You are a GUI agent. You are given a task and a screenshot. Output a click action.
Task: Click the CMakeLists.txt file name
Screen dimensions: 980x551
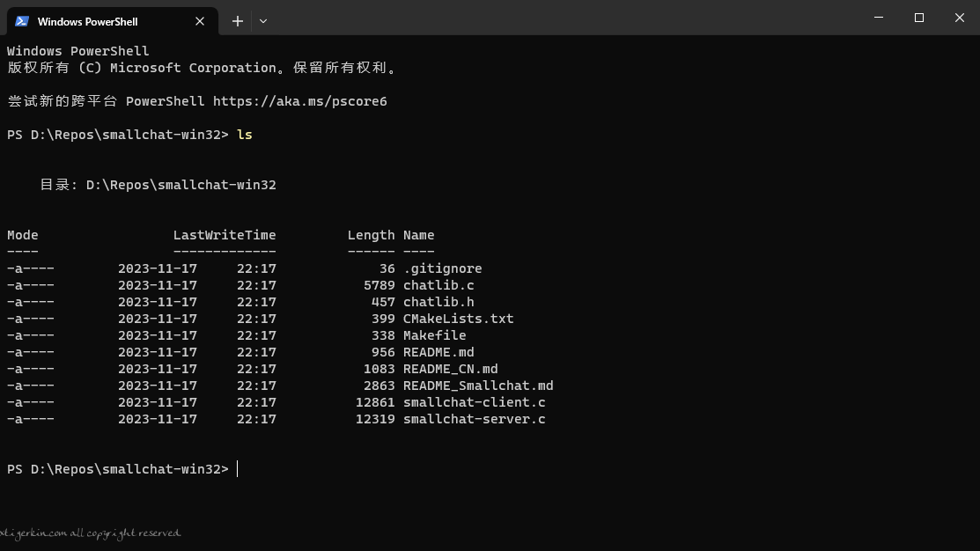point(458,319)
